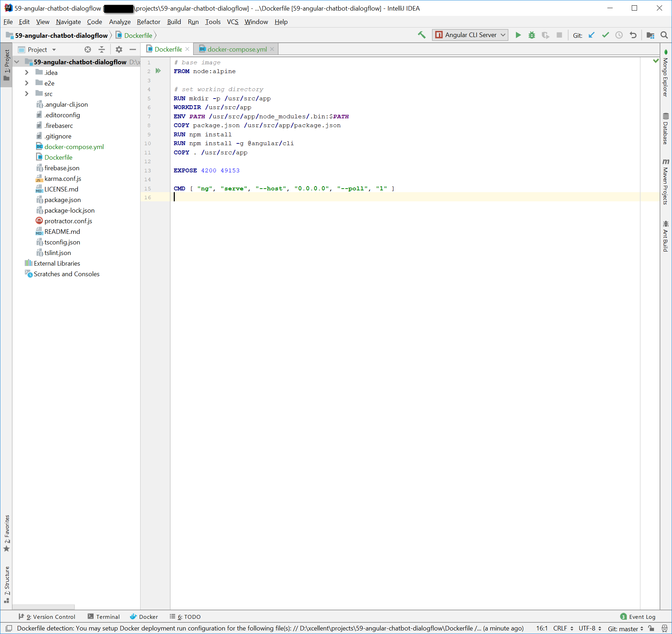672x634 pixels.
Task: Open Git: master branch selector
Action: 625,629
